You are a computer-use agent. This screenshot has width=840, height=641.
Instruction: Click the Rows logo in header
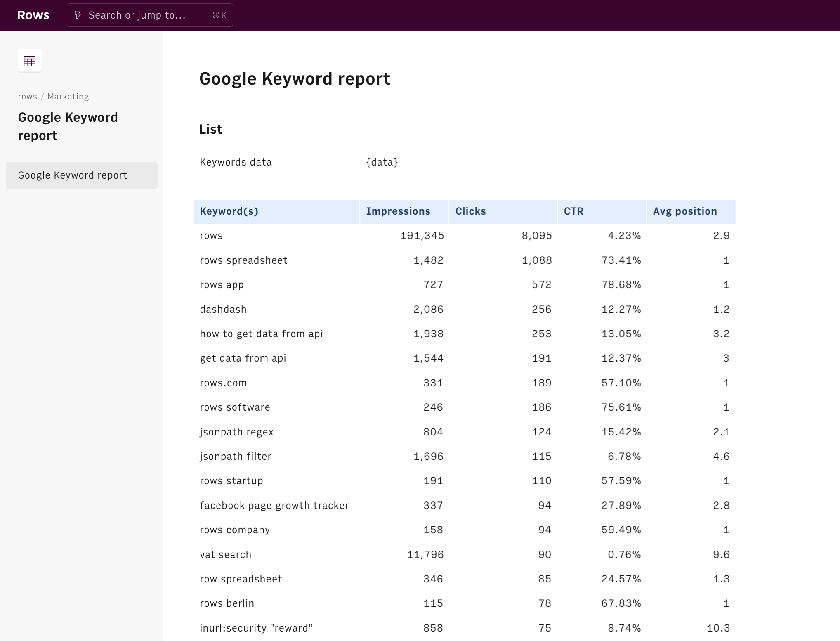(33, 15)
